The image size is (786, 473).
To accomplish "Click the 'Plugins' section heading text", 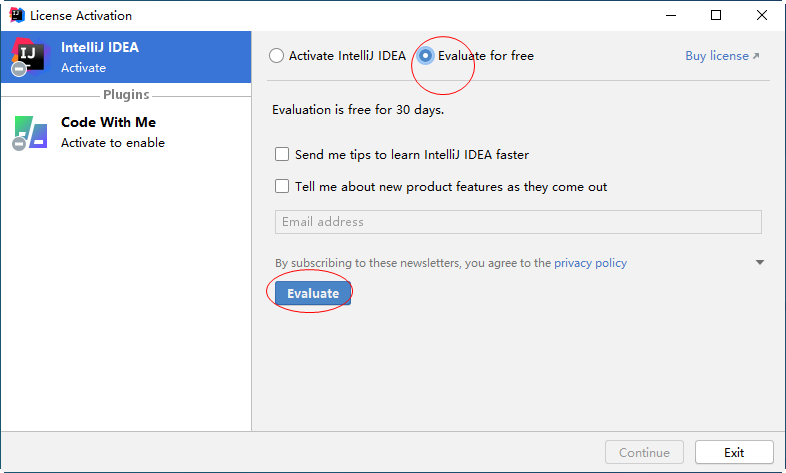I will (126, 95).
